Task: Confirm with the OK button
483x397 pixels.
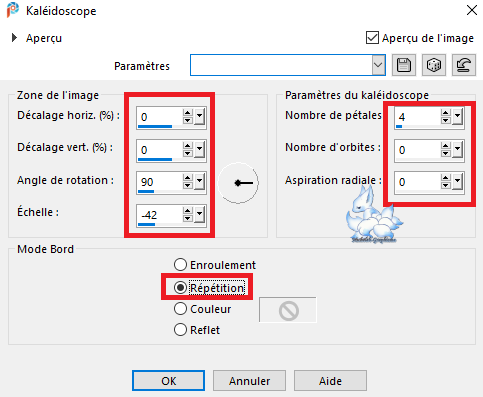Action: (168, 380)
